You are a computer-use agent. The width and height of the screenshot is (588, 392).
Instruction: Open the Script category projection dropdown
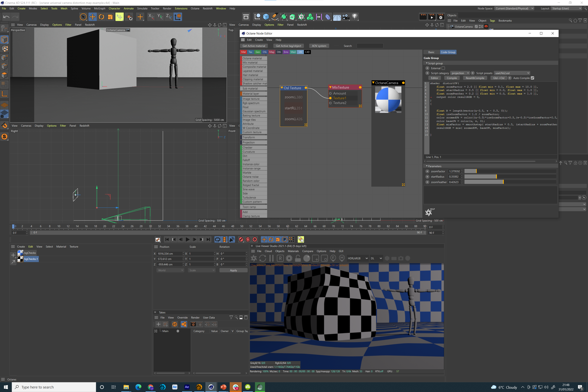click(x=460, y=73)
